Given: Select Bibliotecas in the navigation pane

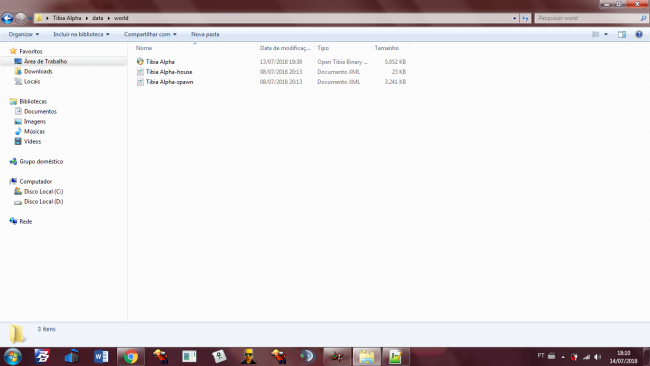Looking at the screenshot, I should pyautogui.click(x=33, y=102).
